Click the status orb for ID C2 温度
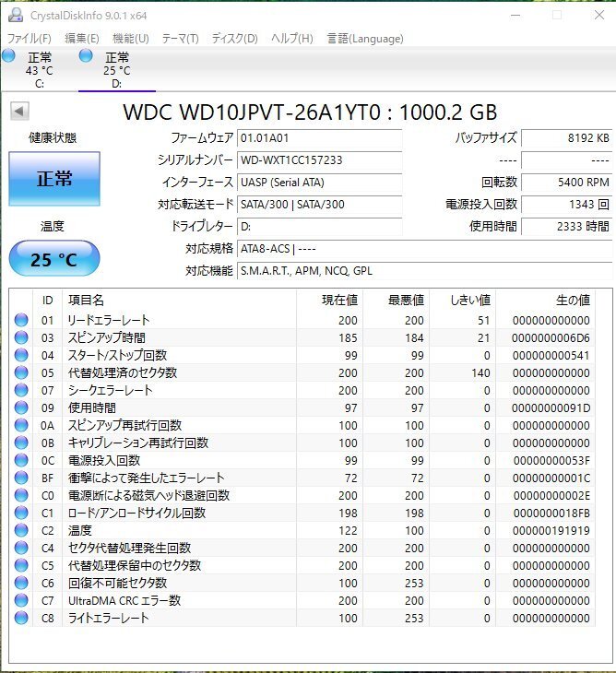Image resolution: width=616 pixels, height=673 pixels. 21,530
